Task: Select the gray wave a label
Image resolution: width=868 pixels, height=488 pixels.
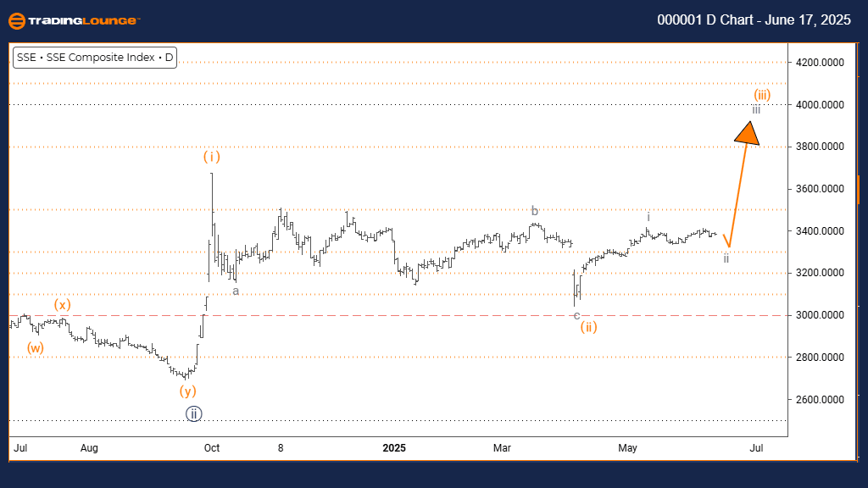Action: (x=236, y=291)
